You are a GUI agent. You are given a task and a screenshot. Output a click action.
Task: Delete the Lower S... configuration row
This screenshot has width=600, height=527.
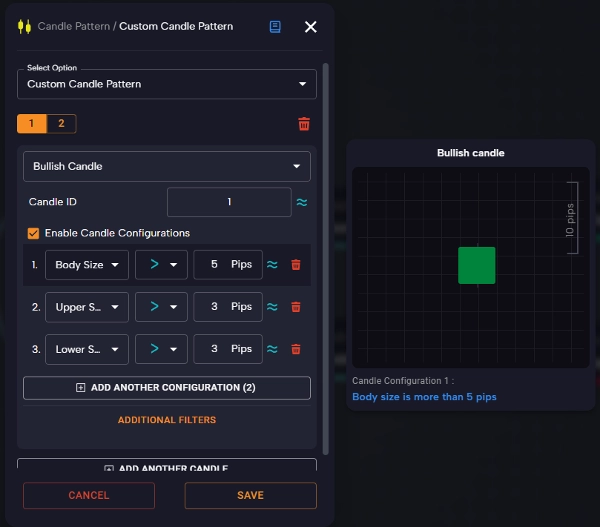(296, 349)
